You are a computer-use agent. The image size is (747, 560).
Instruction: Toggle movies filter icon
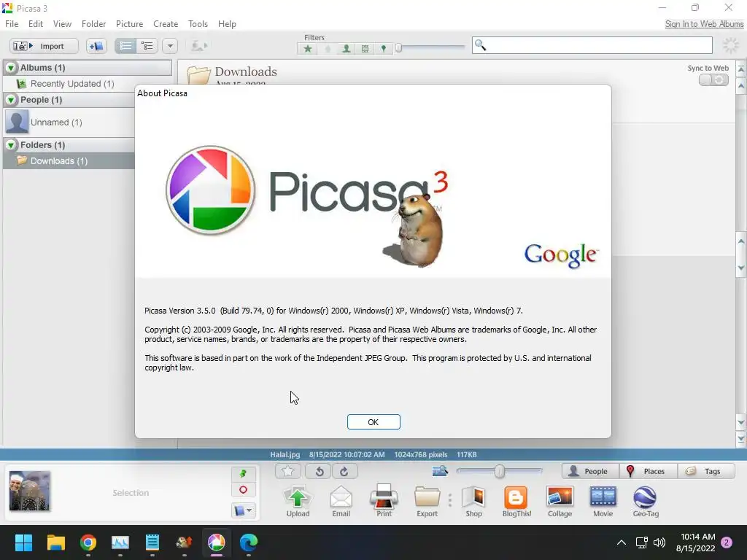pos(365,49)
